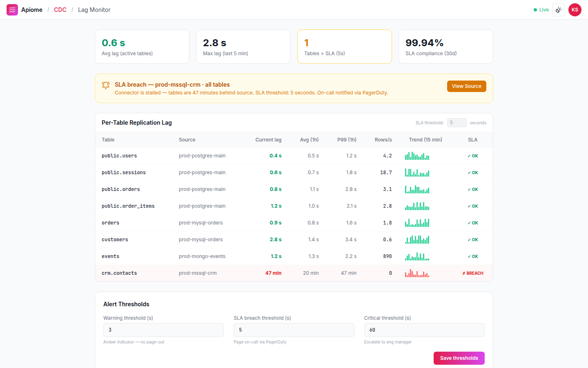
Task: Click the crm.contacts red trend sparkline
Action: (x=417, y=273)
